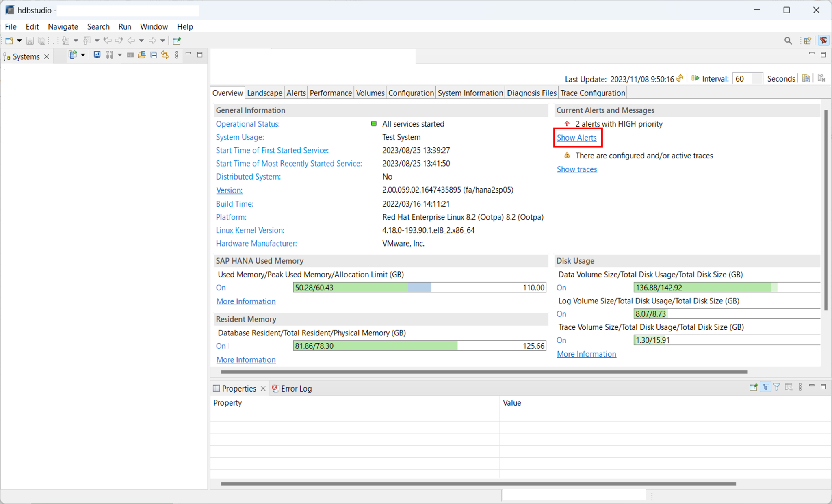
Task: Open the Window menu
Action: 154,27
